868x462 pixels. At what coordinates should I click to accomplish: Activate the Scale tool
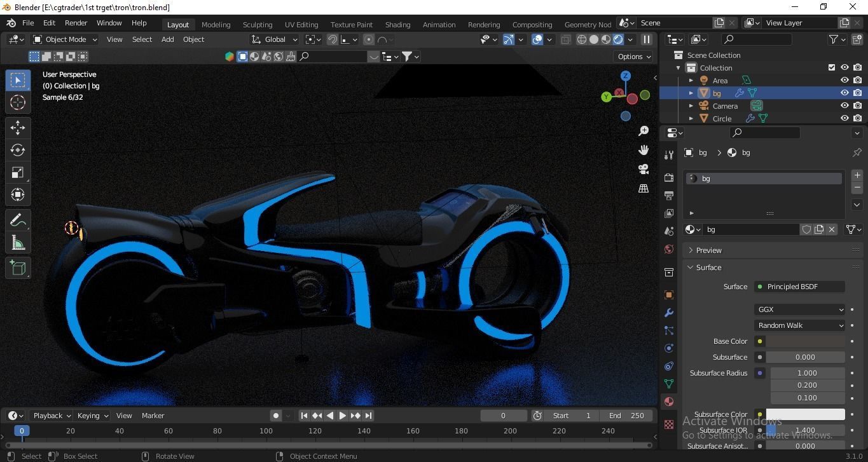coord(18,172)
